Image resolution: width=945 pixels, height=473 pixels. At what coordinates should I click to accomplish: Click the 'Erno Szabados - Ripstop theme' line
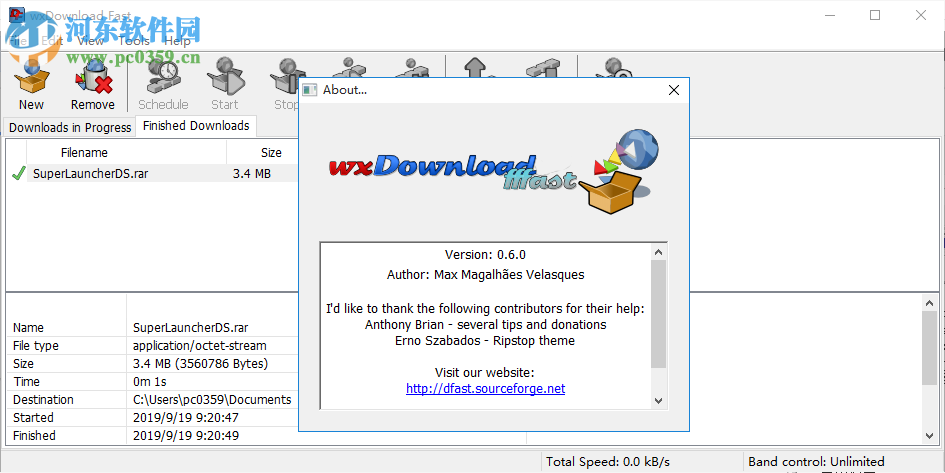click(485, 341)
